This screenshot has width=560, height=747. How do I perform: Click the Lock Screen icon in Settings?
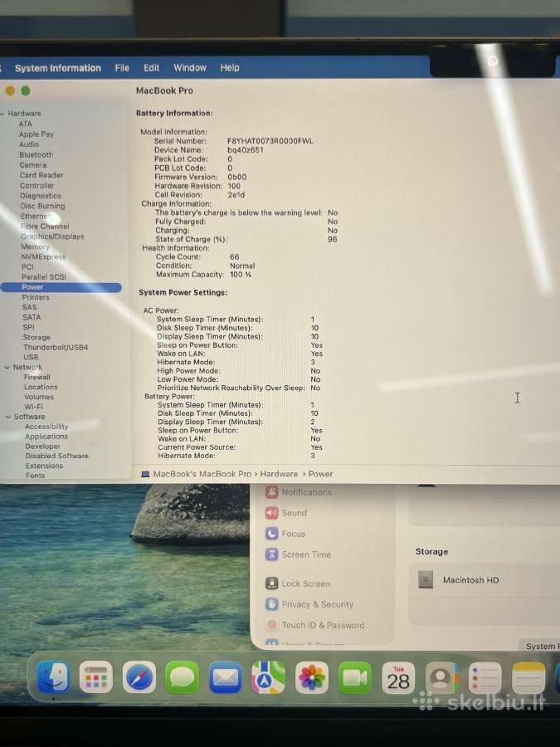272,583
